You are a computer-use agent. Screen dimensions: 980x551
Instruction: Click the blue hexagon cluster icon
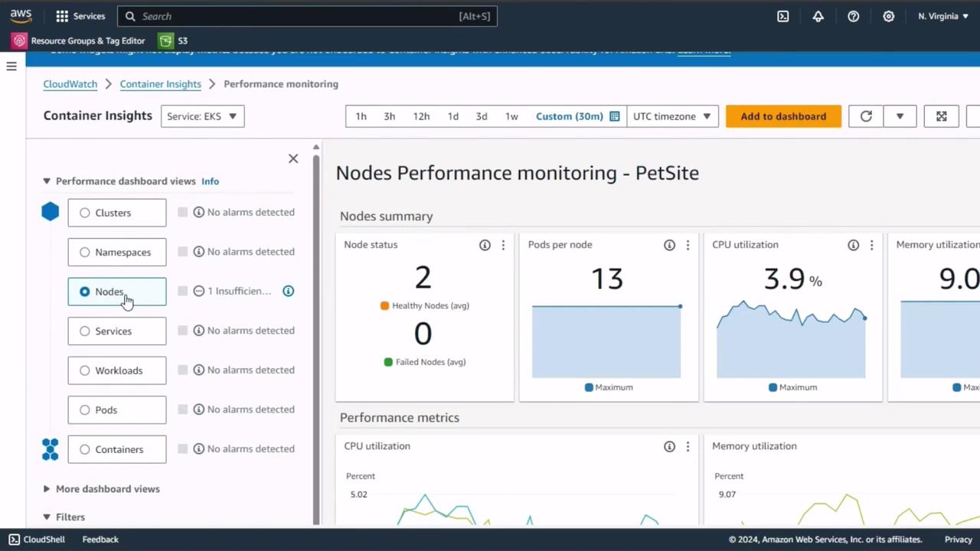pyautogui.click(x=50, y=212)
